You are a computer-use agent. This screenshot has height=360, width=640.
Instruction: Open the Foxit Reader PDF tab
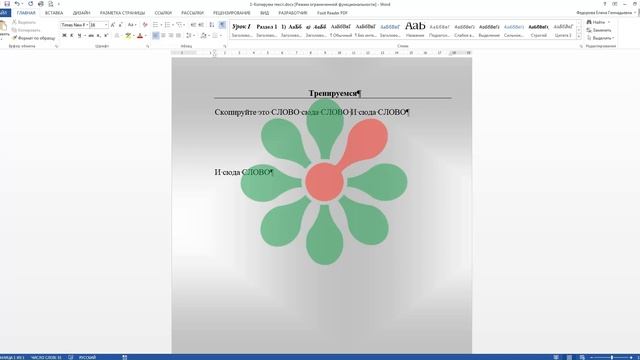tap(332, 13)
